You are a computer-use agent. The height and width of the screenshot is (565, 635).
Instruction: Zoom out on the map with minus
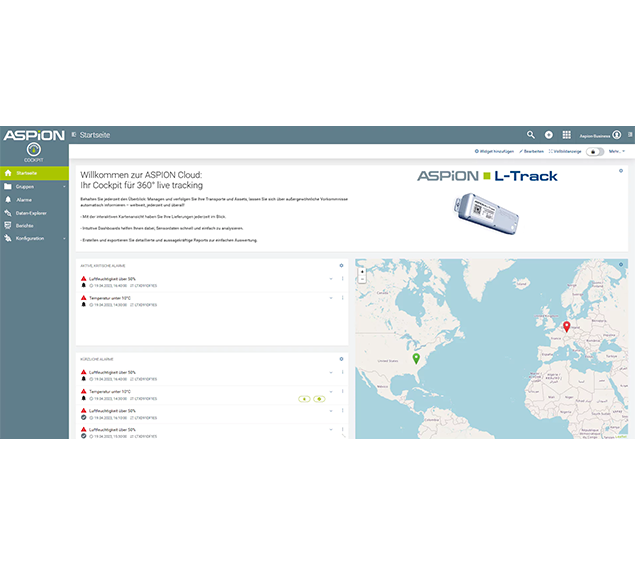pyautogui.click(x=362, y=279)
